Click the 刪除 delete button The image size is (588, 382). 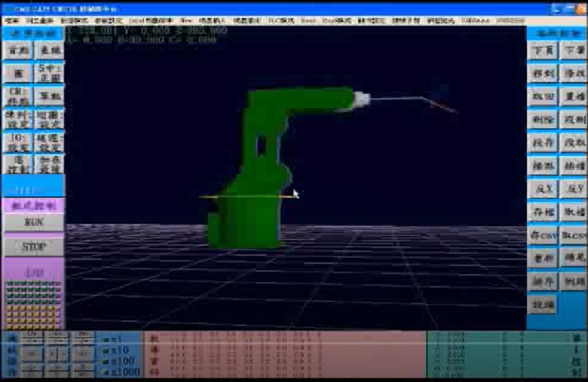coord(542,119)
